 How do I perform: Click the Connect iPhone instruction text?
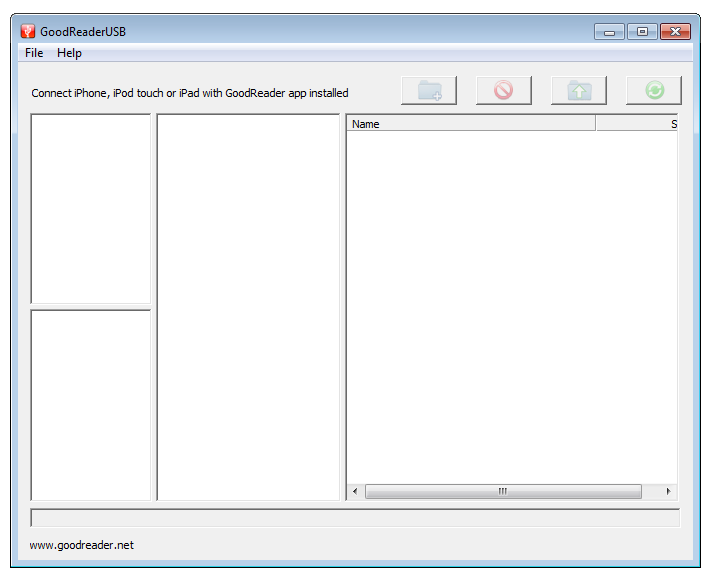point(190,93)
